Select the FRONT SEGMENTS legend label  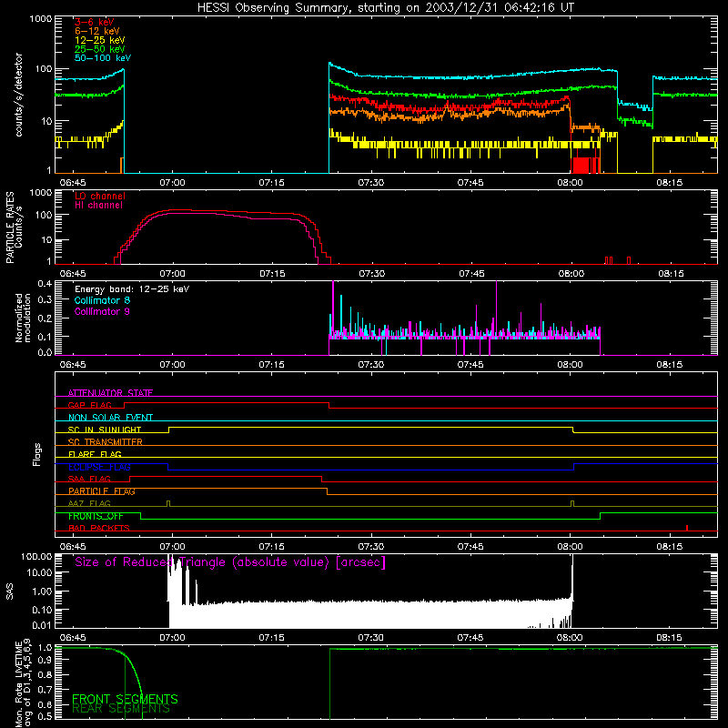125,699
